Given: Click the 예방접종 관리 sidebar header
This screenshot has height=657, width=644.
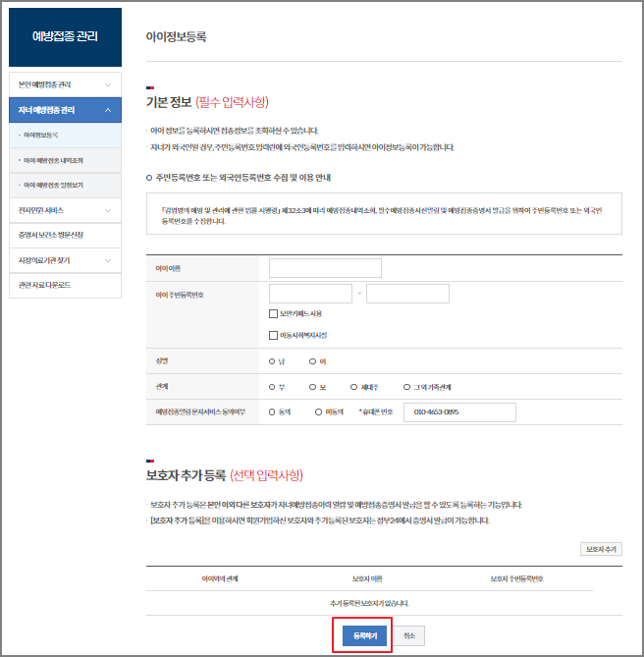Looking at the screenshot, I should (x=65, y=37).
